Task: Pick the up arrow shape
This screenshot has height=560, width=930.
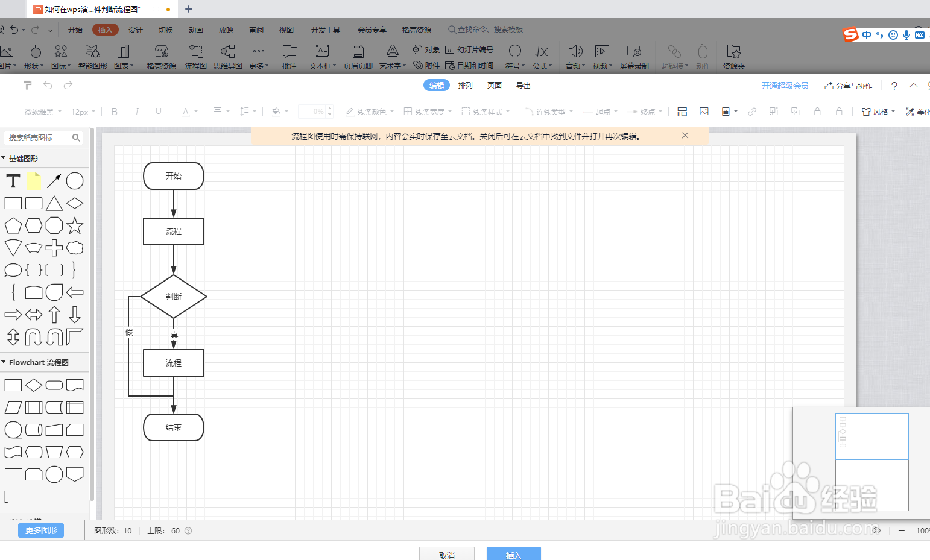Action: pos(54,315)
